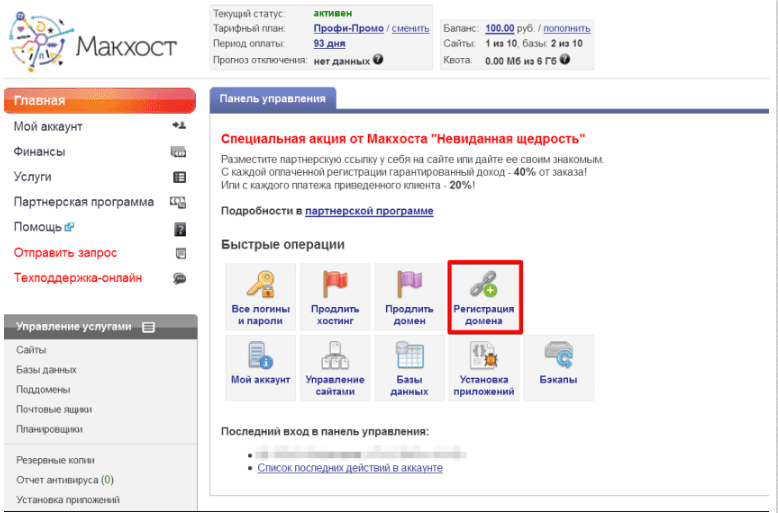Click the активен status text
The height and width of the screenshot is (513, 778).
[333, 13]
